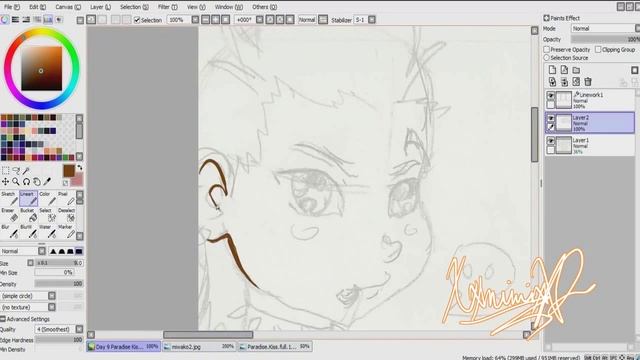Screen dimensions: 640x360
Task: Adjust the brush Density slider
Action: (59, 283)
